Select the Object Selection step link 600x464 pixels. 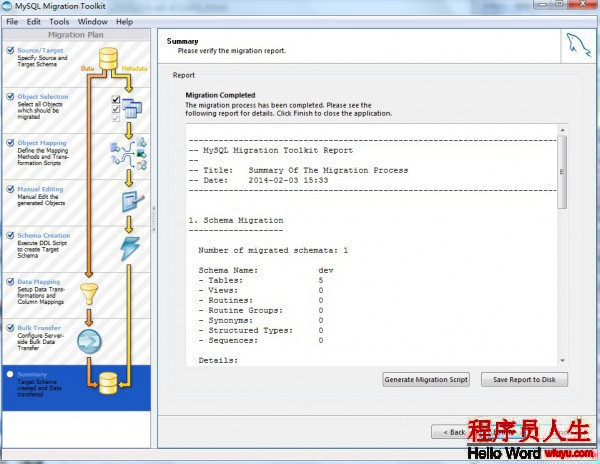(43, 97)
